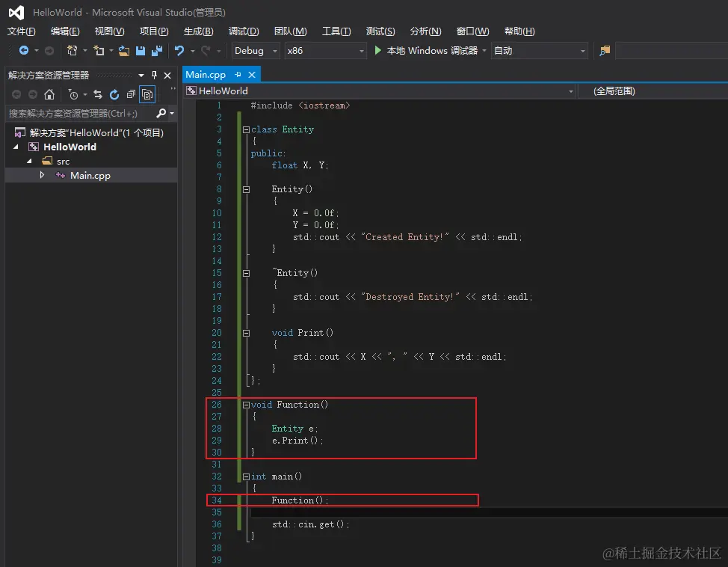Click the Undo arrow icon
The image size is (728, 567).
(x=179, y=50)
